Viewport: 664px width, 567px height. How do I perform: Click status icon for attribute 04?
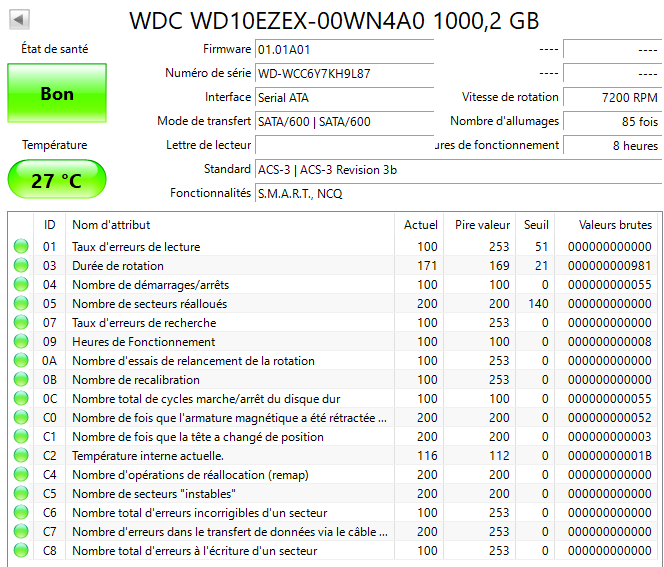pos(21,285)
